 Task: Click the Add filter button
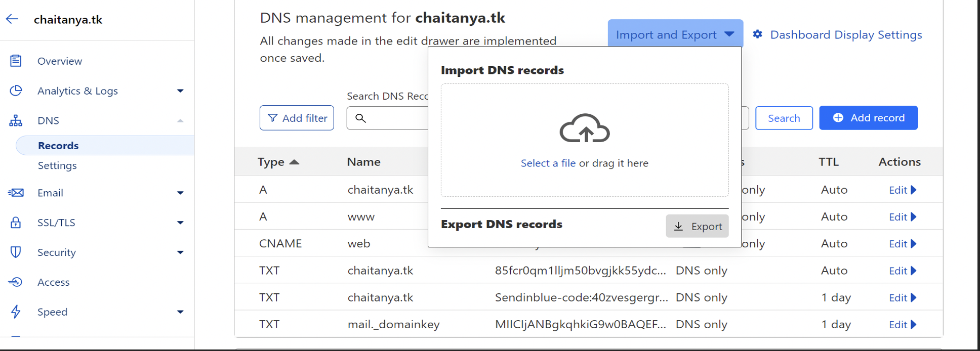[297, 118]
